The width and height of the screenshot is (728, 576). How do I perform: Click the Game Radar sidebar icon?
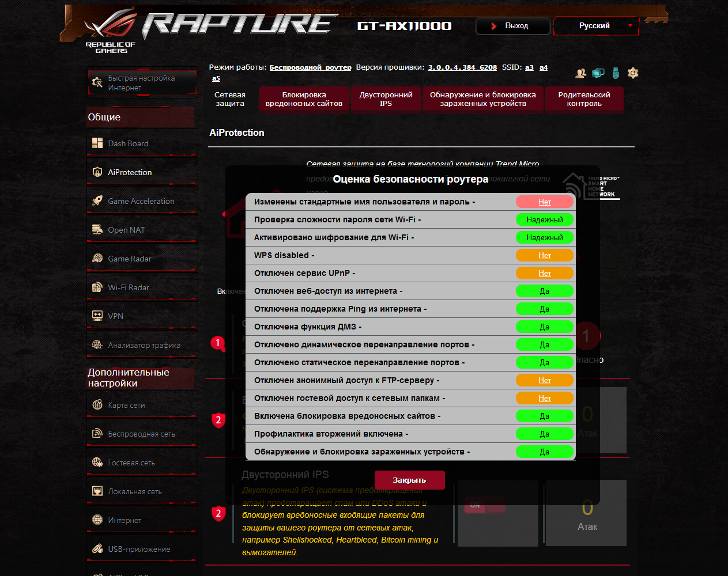pyautogui.click(x=97, y=259)
